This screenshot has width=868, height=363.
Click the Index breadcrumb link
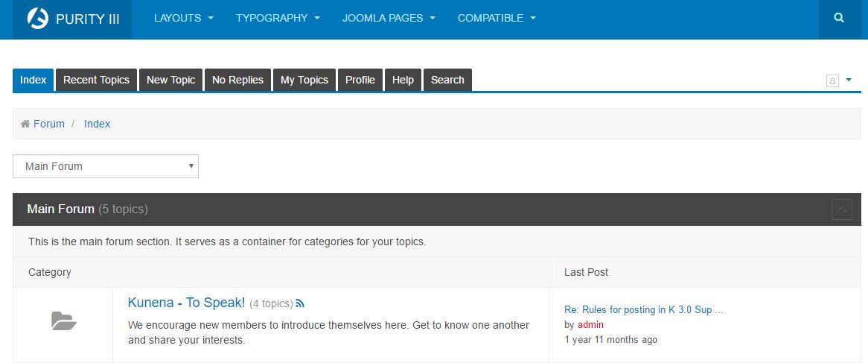(97, 124)
